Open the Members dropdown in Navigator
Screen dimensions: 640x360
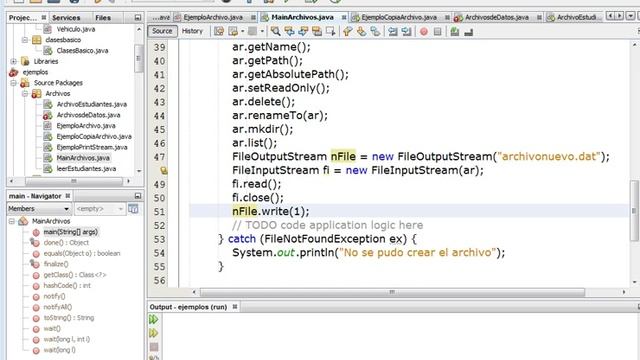(x=39, y=209)
